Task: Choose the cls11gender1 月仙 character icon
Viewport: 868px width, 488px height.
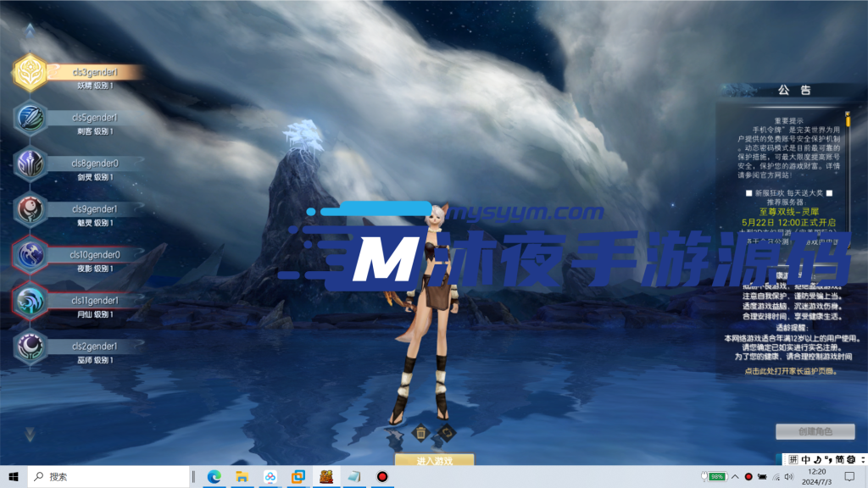Action: click(31, 302)
